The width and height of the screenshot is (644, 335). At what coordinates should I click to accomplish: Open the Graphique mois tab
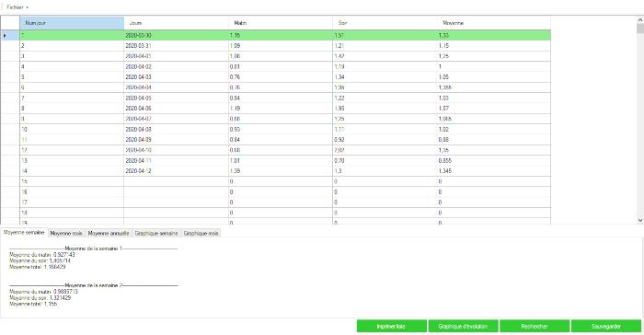pyautogui.click(x=201, y=233)
